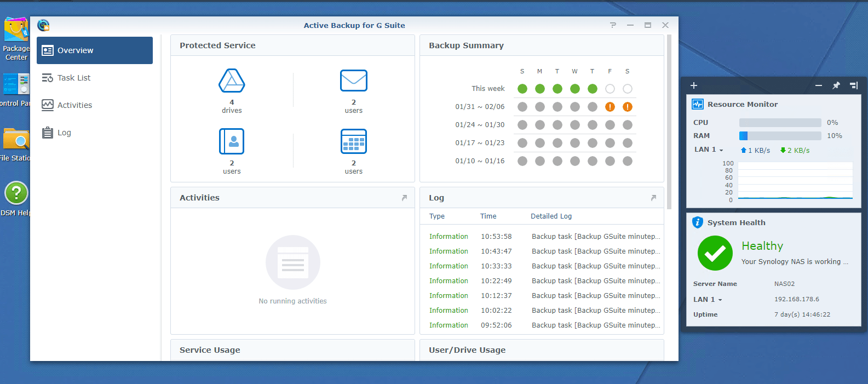Click the green Healthy checkmark icon

pos(715,253)
